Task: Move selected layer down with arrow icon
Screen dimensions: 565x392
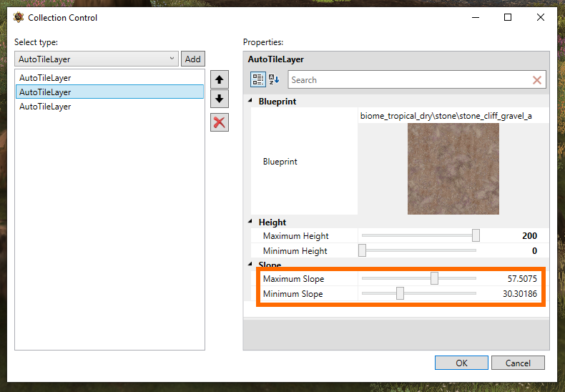Action: click(219, 99)
